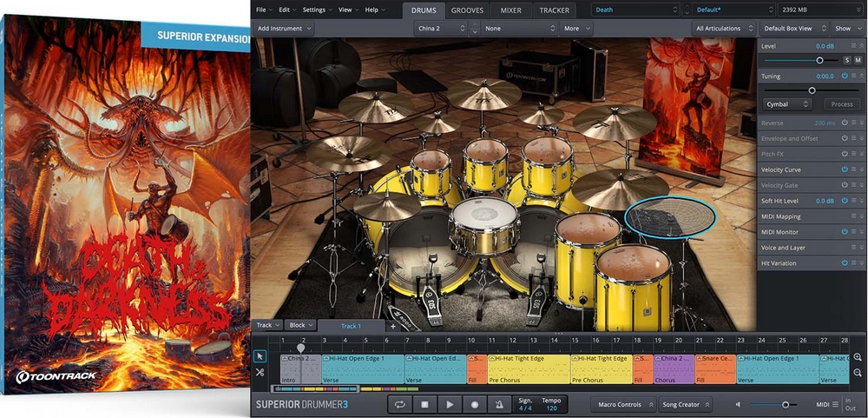Toggle the Hit Variation power button

coord(845,262)
